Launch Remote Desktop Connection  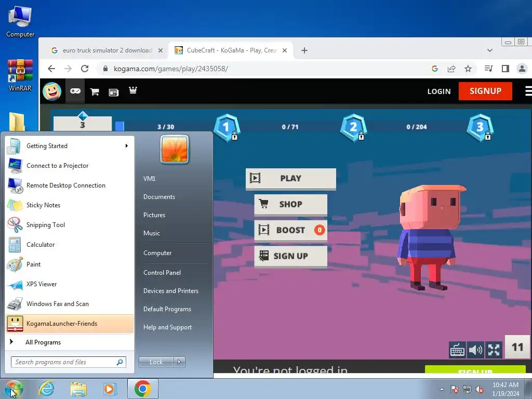pos(70,185)
